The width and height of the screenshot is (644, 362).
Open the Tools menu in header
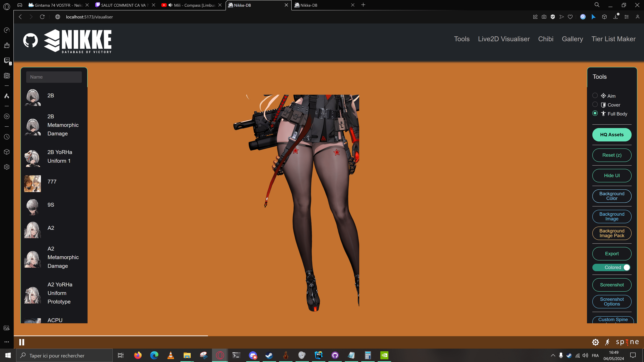click(462, 39)
